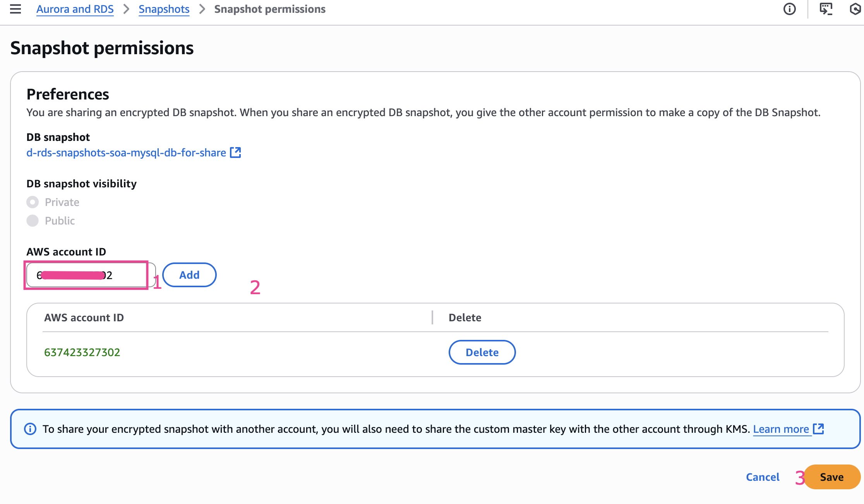Image resolution: width=864 pixels, height=504 pixels.
Task: Go to the Aurora and RDS breadcrumb
Action: [75, 9]
